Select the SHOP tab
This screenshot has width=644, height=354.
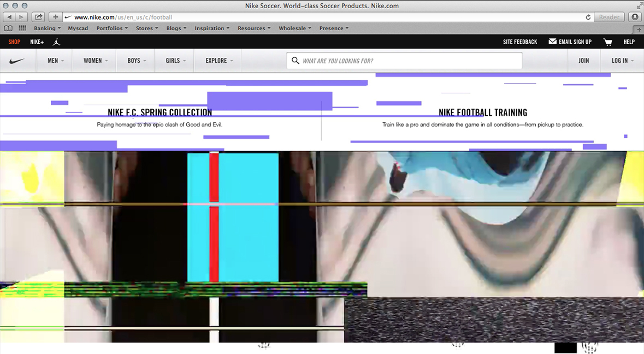tap(14, 42)
